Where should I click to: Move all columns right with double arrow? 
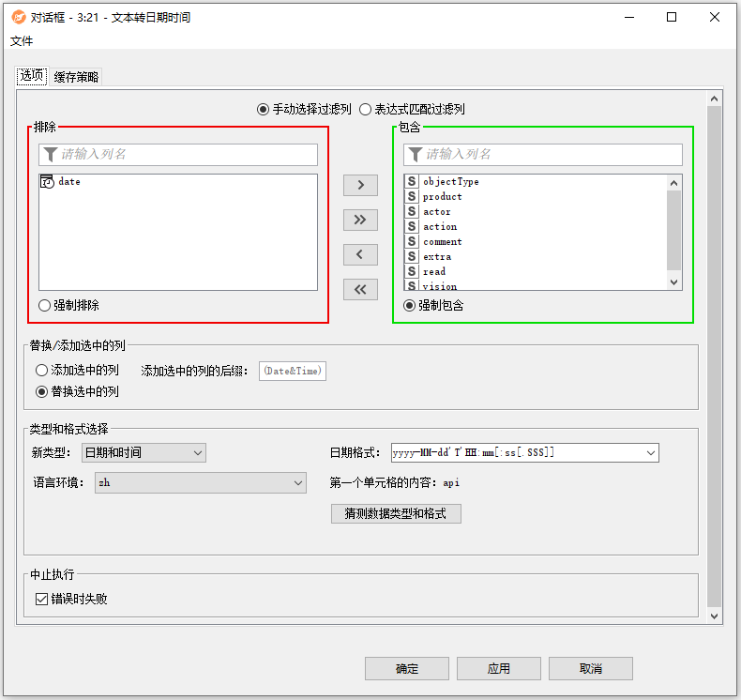pyautogui.click(x=360, y=220)
